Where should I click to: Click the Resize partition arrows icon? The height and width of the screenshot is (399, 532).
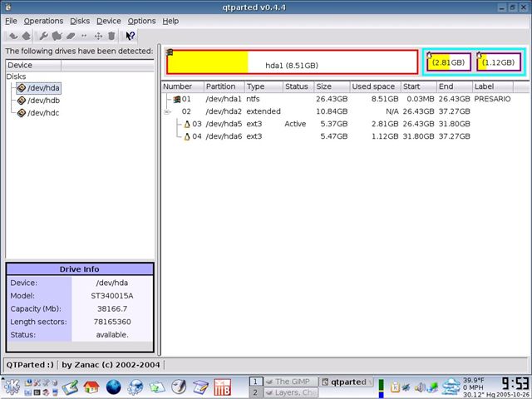tap(84, 36)
